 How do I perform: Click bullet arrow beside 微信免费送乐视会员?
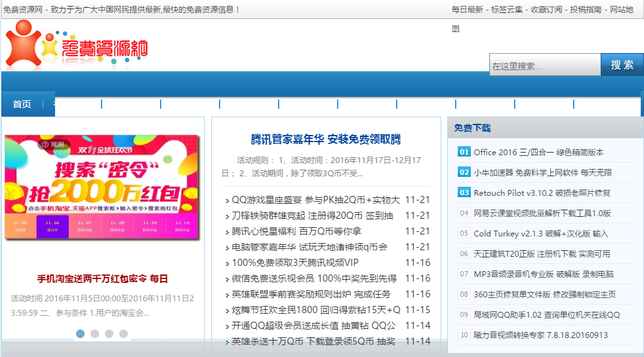(227, 280)
